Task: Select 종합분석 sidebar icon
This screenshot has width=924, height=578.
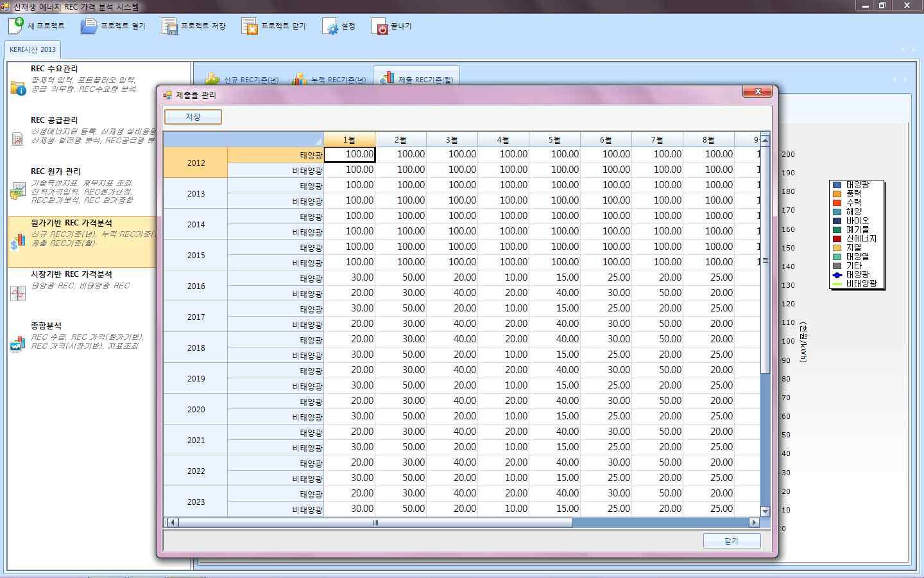Action: tap(18, 344)
